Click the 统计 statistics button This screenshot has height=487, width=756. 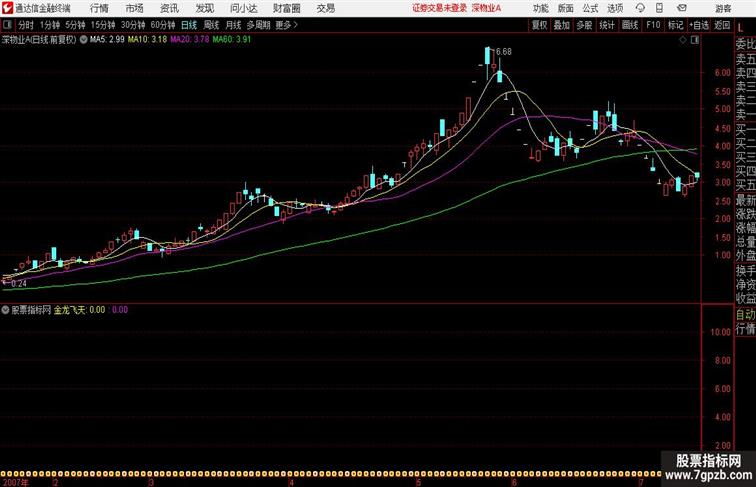(x=607, y=25)
